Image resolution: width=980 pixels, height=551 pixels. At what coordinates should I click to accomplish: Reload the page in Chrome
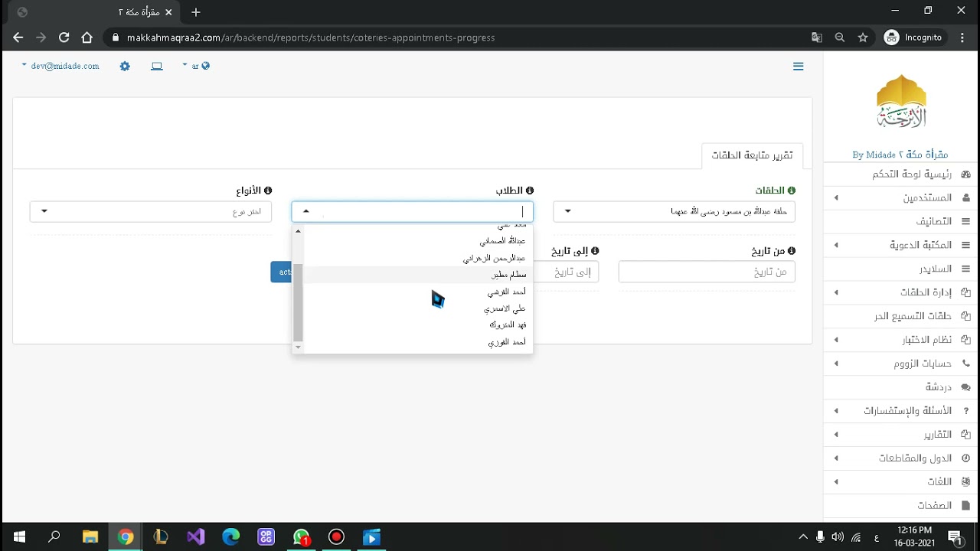click(64, 37)
